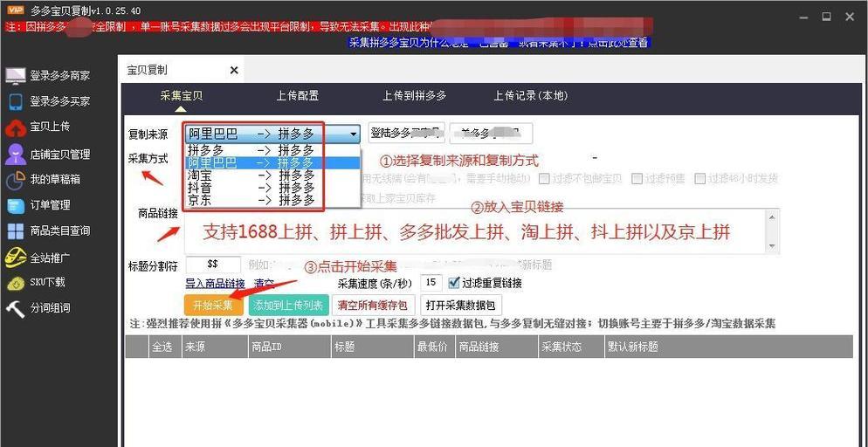Switch to the 上传记录(本地) tab

coord(531,96)
